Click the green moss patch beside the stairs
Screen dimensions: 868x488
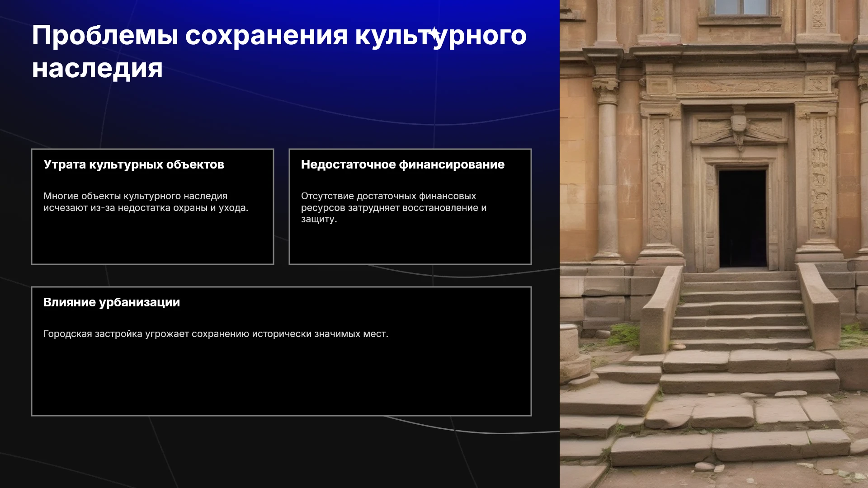tap(624, 335)
